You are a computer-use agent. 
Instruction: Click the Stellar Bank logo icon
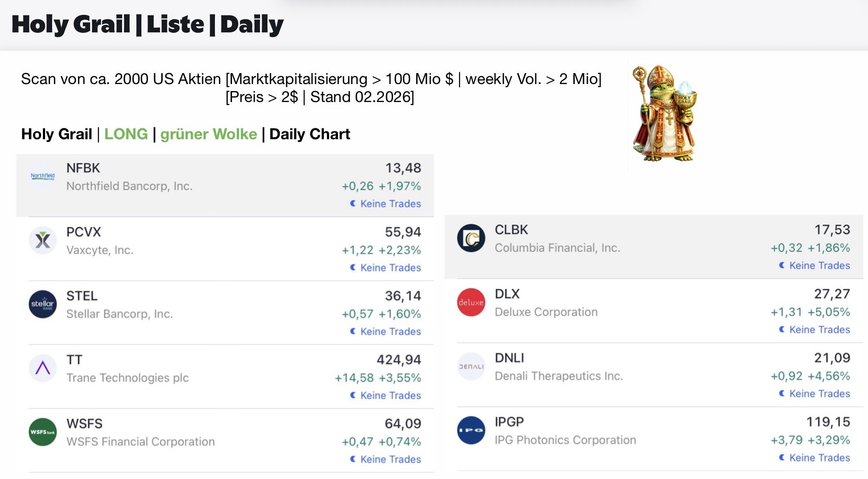(x=42, y=304)
